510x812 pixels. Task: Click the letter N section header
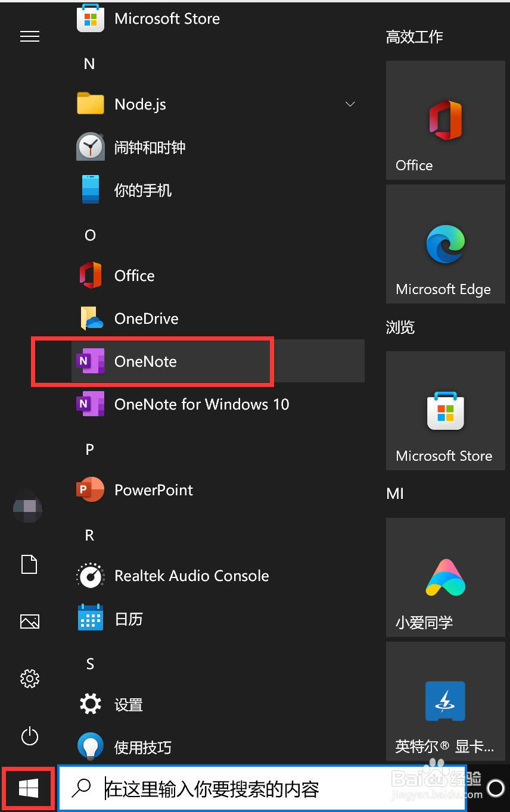89,64
